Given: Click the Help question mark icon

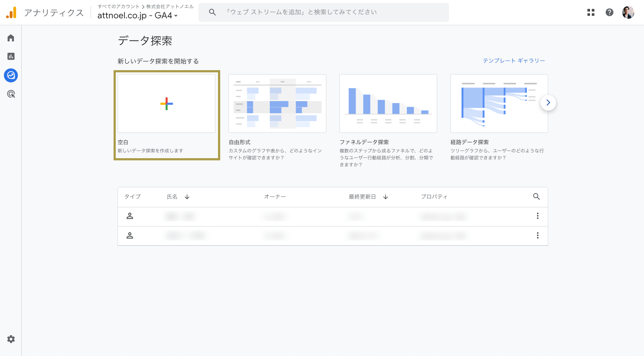Looking at the screenshot, I should [609, 12].
